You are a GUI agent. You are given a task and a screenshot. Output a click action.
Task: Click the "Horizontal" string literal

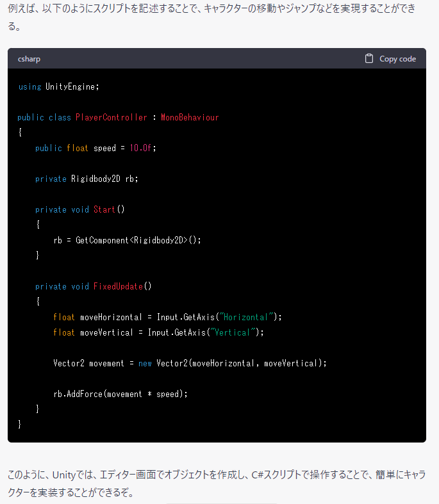point(246,317)
